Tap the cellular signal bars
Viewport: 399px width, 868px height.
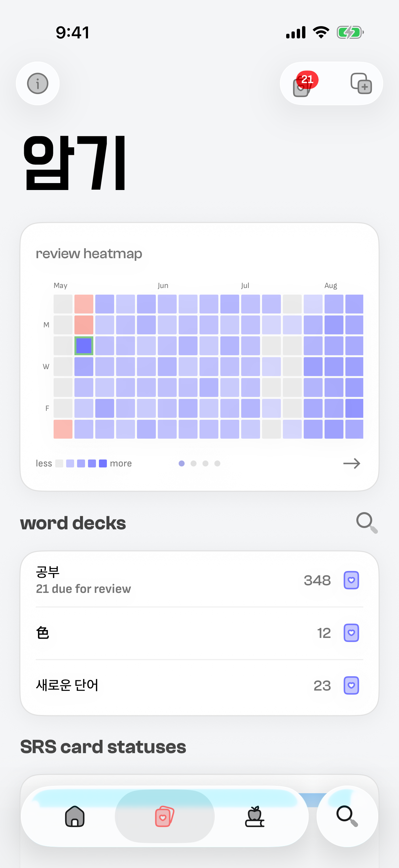[296, 32]
